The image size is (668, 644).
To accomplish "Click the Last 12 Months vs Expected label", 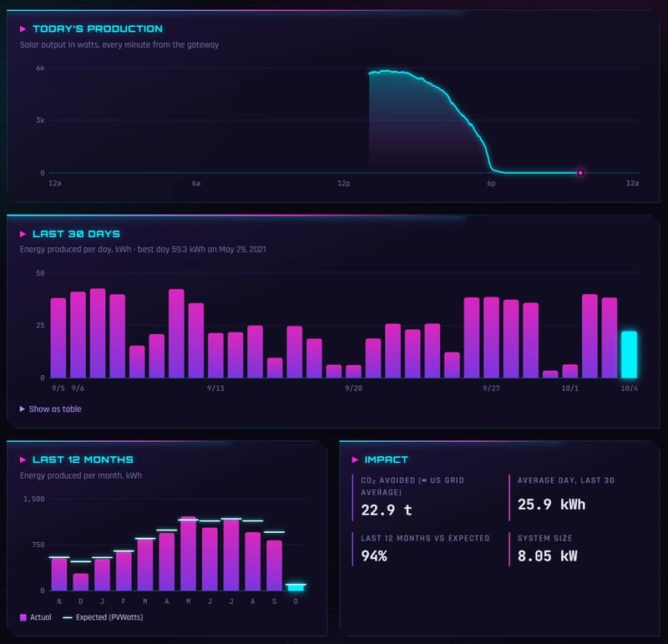I will 425,538.
